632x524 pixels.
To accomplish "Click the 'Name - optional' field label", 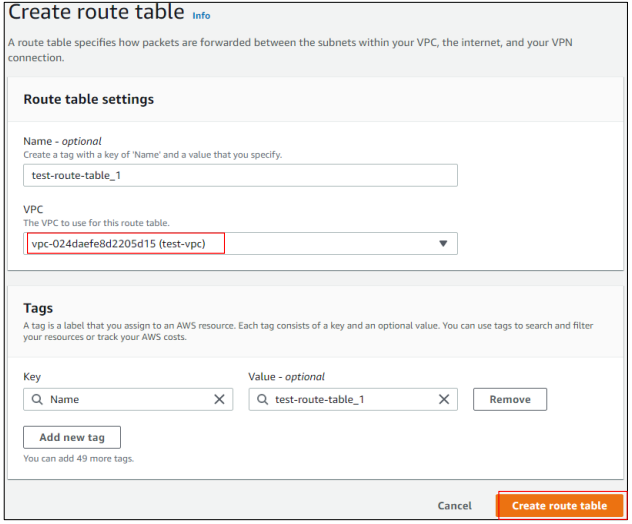I will [62, 141].
